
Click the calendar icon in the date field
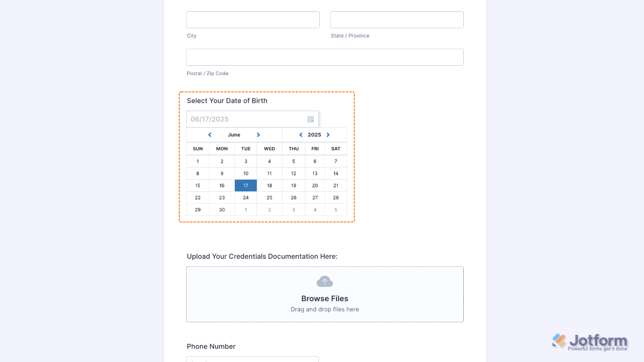point(310,119)
